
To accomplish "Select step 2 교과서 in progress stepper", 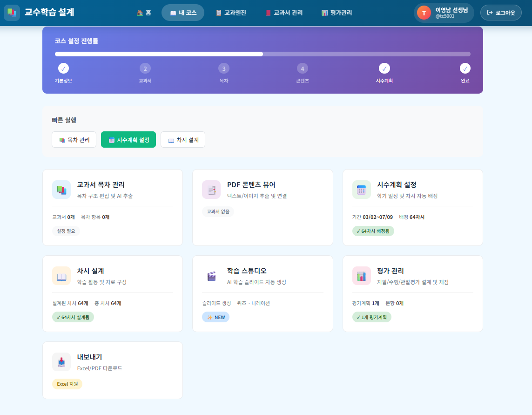I will 145,68.
